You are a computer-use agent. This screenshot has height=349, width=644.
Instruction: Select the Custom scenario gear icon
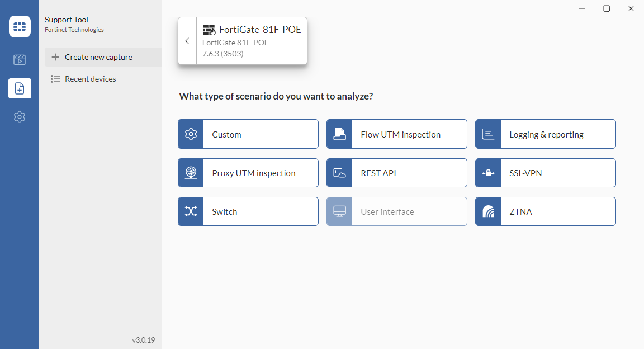point(191,134)
